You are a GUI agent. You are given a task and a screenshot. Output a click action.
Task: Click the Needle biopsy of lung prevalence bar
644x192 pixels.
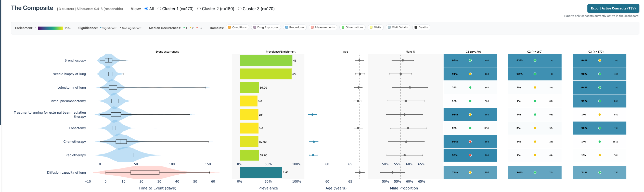pyautogui.click(x=265, y=74)
